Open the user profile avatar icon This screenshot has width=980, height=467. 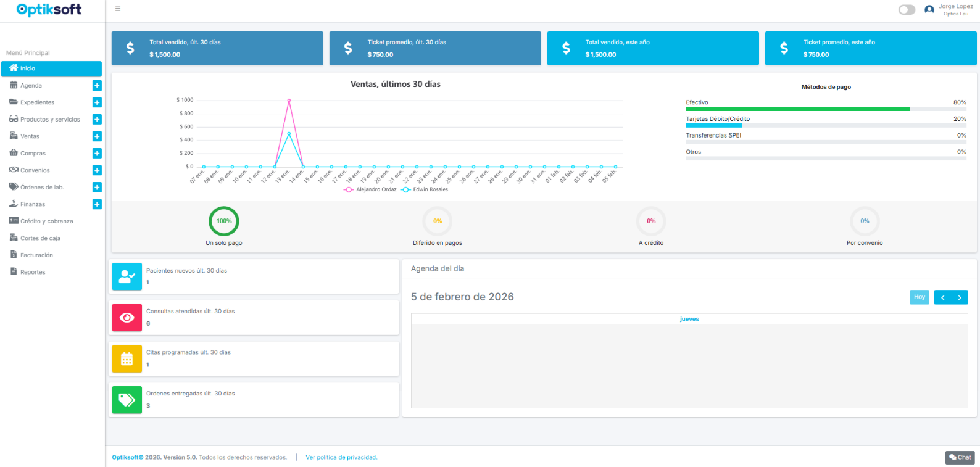[929, 10]
